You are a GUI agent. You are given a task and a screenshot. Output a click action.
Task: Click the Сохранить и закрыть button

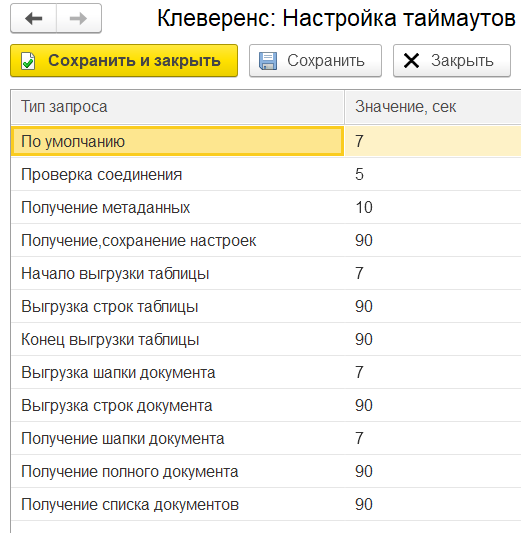pos(124,61)
